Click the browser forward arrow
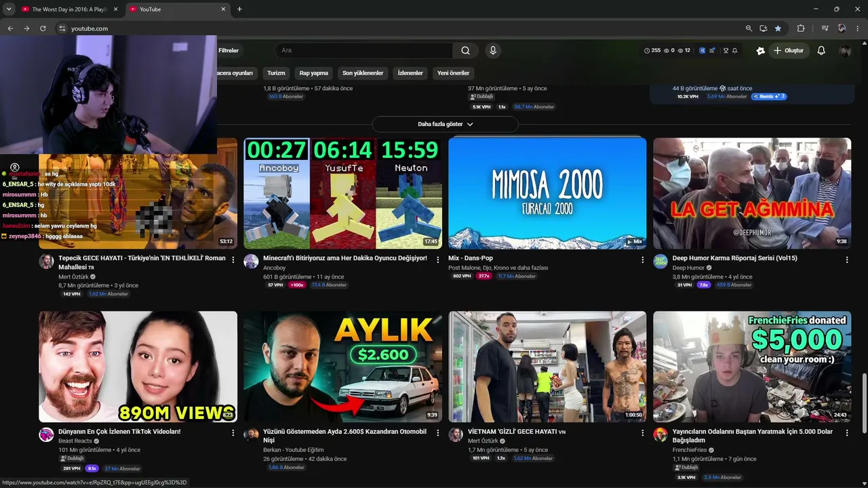This screenshot has height=488, width=868. pyautogui.click(x=26, y=28)
